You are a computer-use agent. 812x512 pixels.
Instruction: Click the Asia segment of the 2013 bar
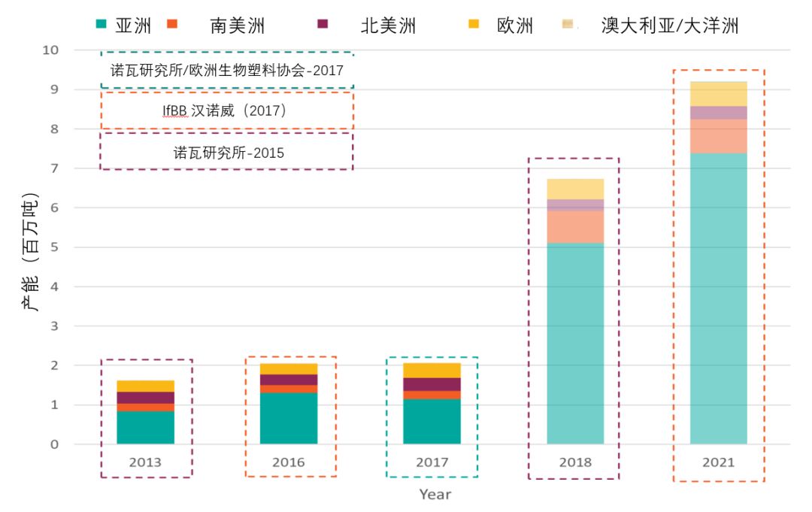tap(145, 427)
